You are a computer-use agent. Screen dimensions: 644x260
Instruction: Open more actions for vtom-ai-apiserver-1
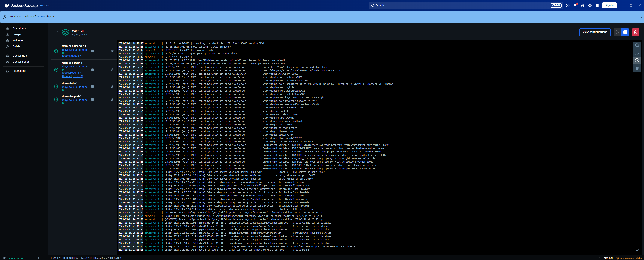point(100,51)
